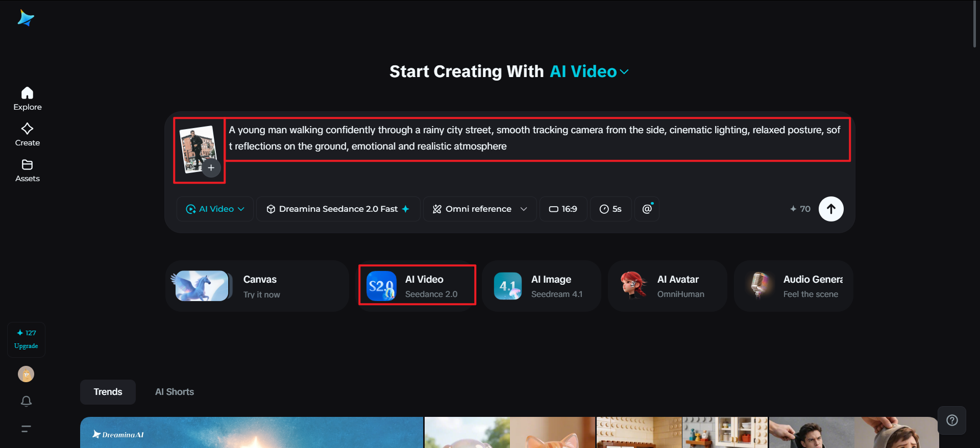Open the Audio Generation card
The height and width of the screenshot is (448, 980).
[793, 286]
